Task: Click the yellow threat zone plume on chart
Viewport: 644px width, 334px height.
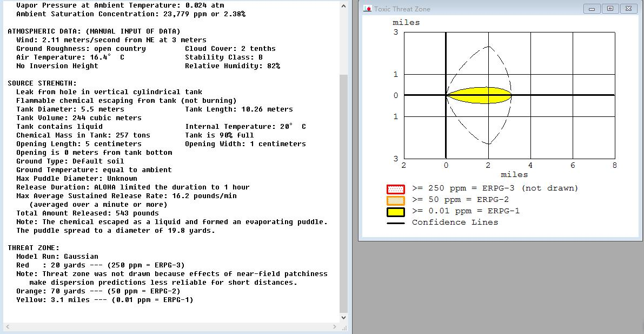Action: pos(479,95)
